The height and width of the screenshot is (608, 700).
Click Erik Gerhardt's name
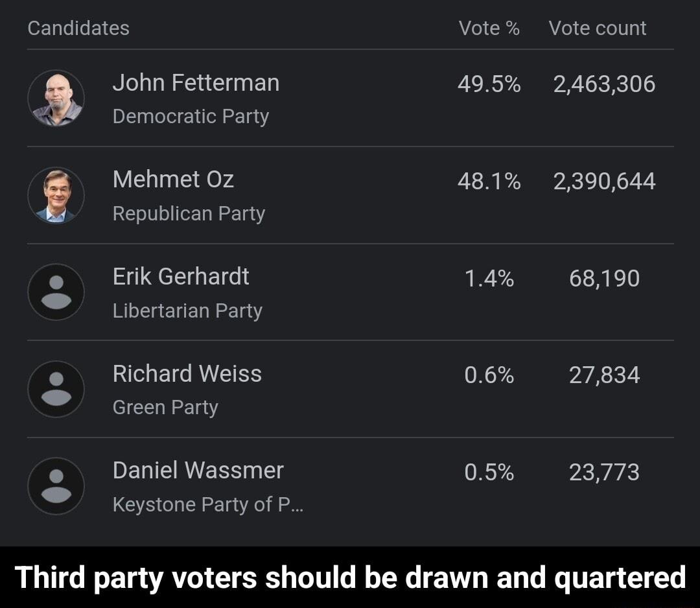(181, 276)
